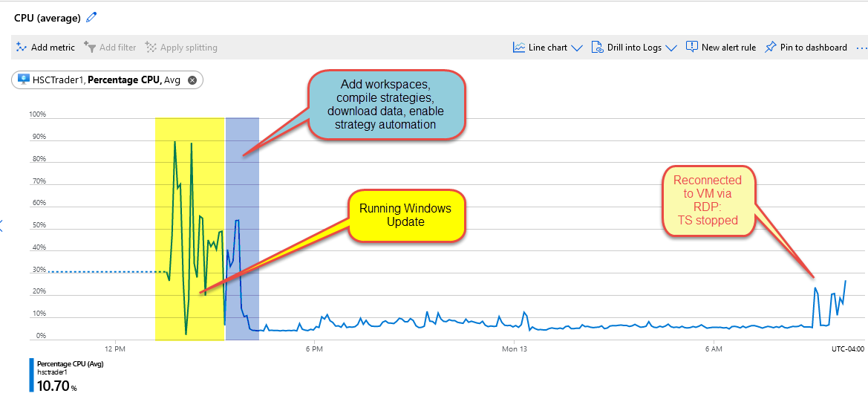The image size is (868, 402).
Task: Click the Line chart graph icon
Action: pyautogui.click(x=519, y=48)
